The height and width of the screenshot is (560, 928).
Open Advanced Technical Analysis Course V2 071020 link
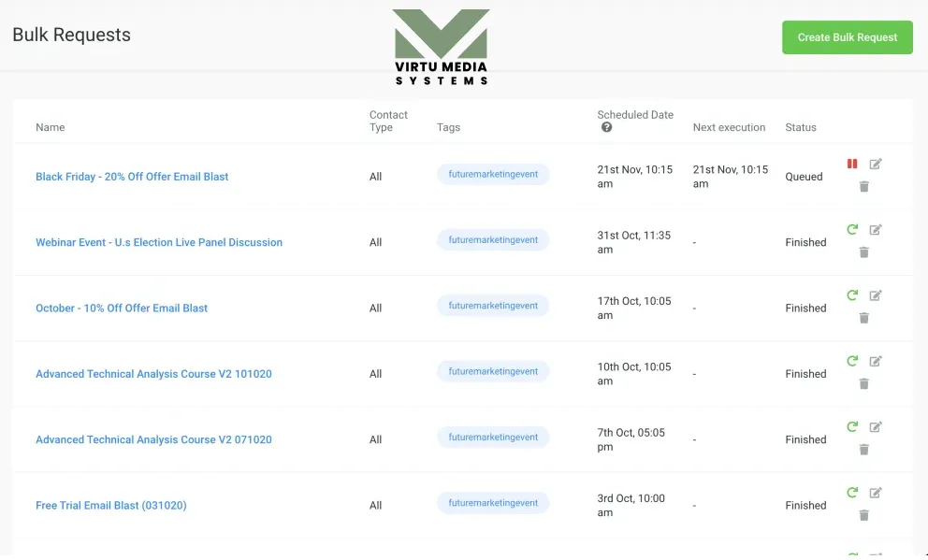153,439
